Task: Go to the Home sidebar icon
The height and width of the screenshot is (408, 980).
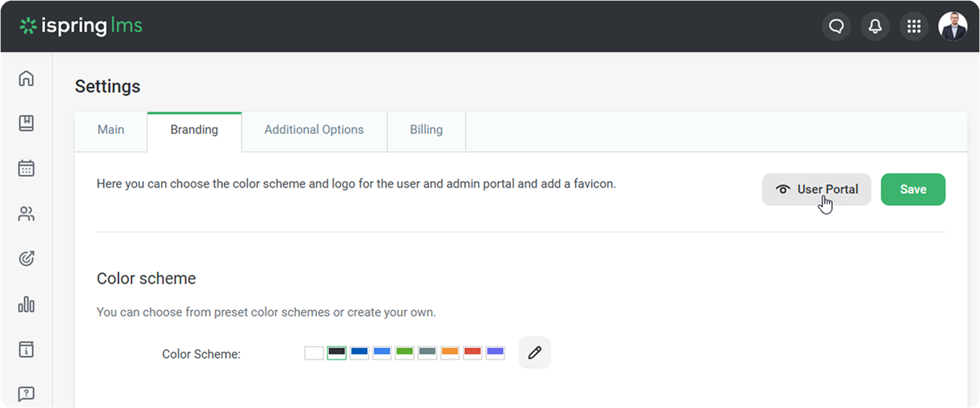Action: [26, 78]
